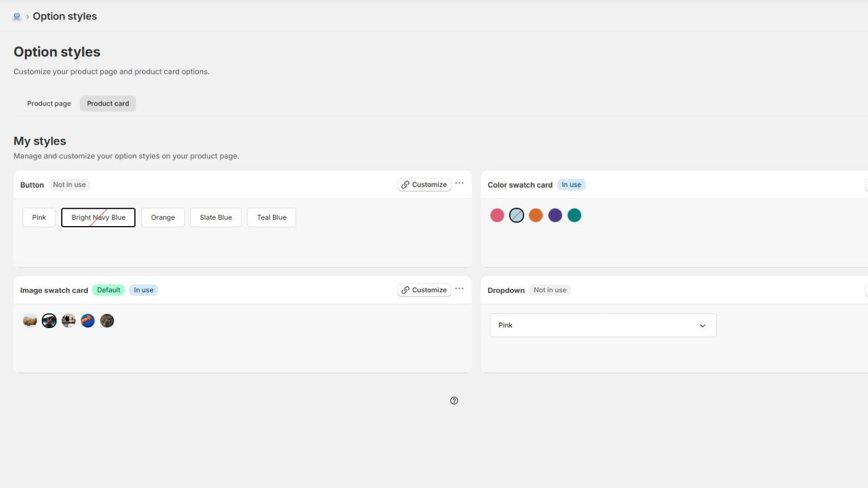Image resolution: width=868 pixels, height=488 pixels.
Task: Choose the Slate Blue option button
Action: 216,217
